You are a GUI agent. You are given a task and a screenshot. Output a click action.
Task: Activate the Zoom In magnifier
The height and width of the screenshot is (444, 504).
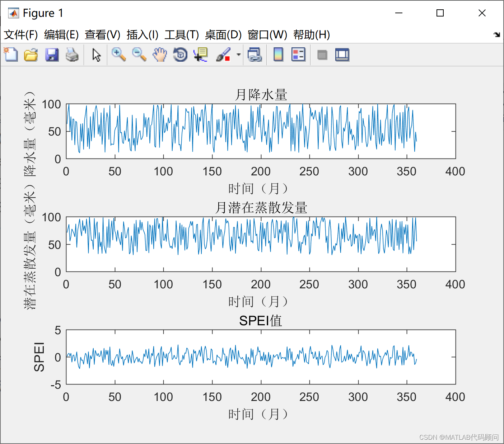pos(118,55)
